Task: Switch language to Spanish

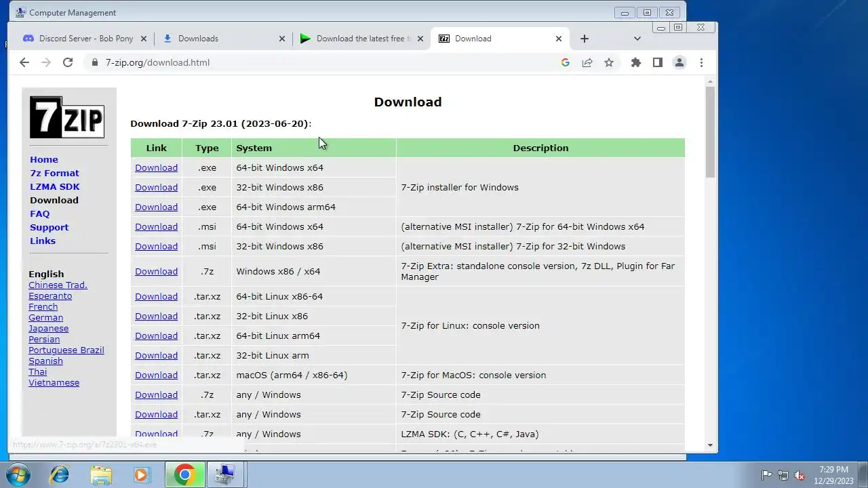Action: coord(45,361)
